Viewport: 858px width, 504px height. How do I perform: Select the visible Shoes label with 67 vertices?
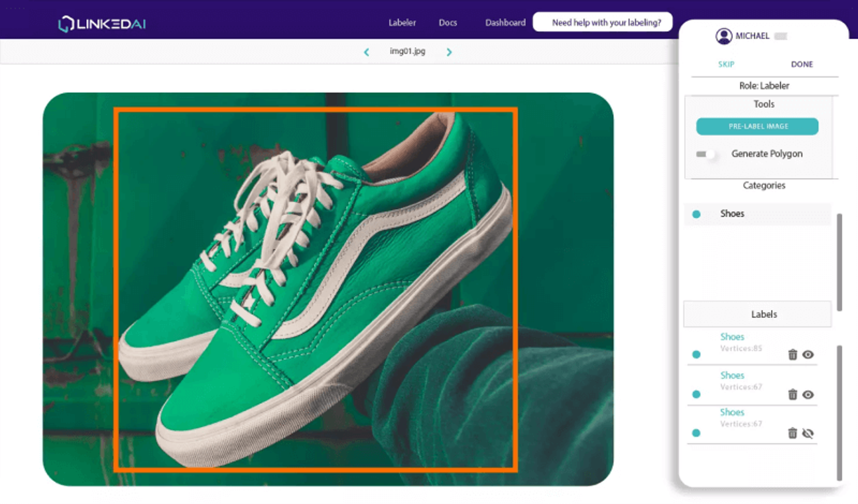732,375
